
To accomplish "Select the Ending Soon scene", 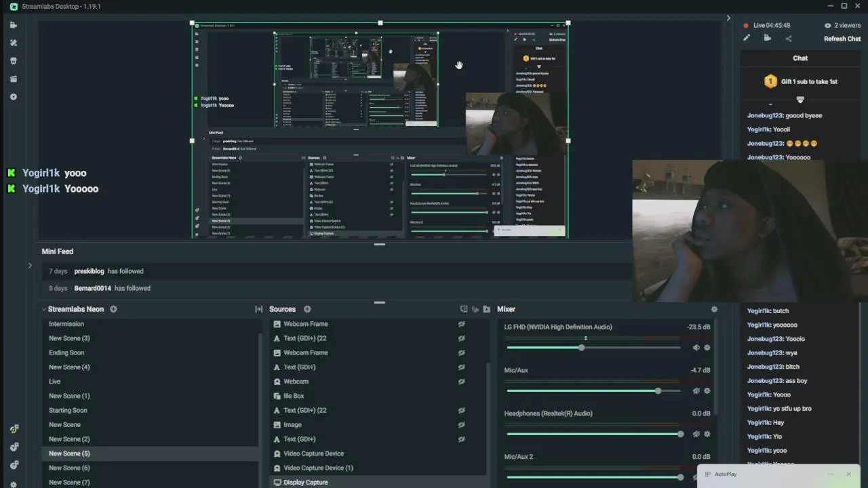I will [66, 352].
